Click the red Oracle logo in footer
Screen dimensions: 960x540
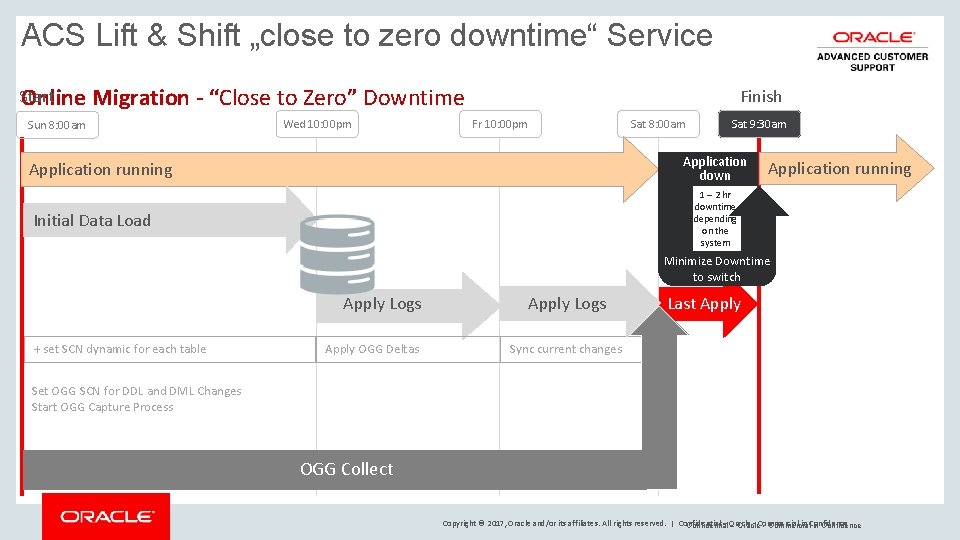(x=106, y=516)
